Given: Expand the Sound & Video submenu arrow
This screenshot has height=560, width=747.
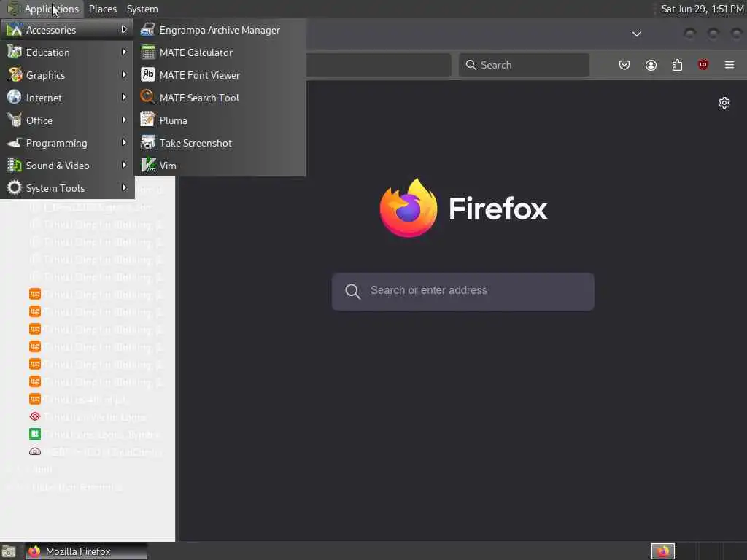Looking at the screenshot, I should tap(124, 166).
